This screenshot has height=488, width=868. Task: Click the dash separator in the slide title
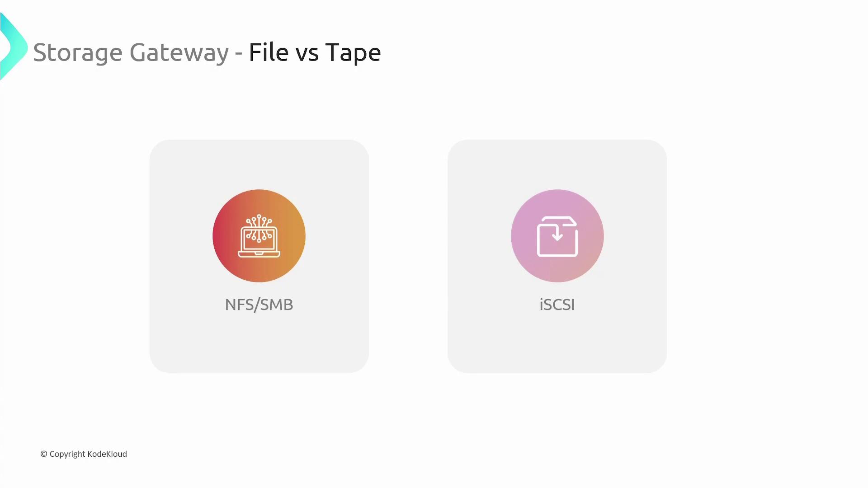(239, 54)
